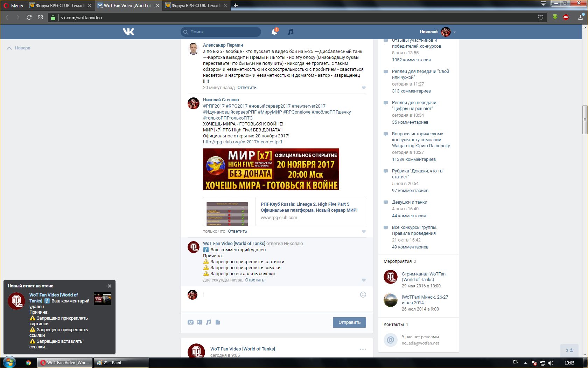The width and height of the screenshot is (588, 368).
Task: Reload the page in the browser
Action: [x=29, y=17]
